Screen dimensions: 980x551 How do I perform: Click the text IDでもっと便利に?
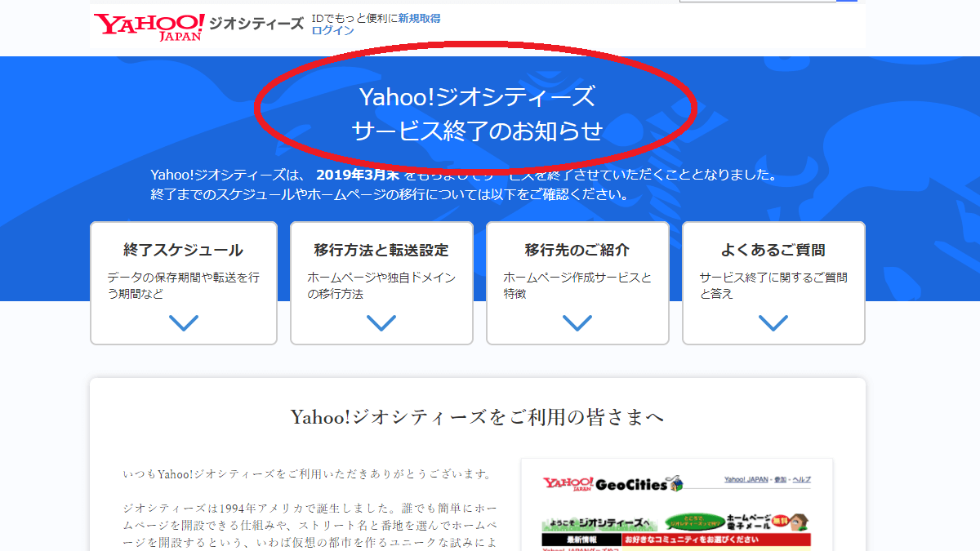354,18
